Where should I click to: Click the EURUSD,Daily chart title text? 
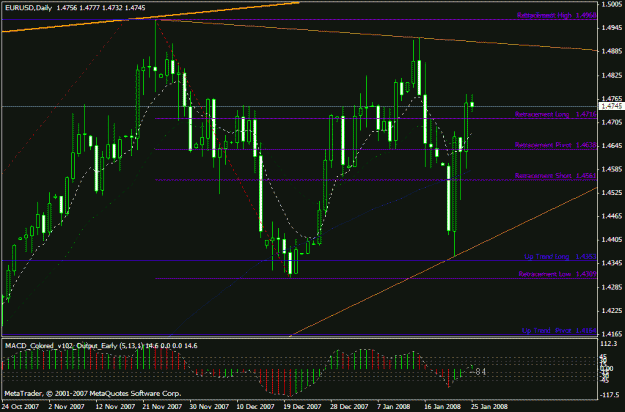tap(28, 8)
